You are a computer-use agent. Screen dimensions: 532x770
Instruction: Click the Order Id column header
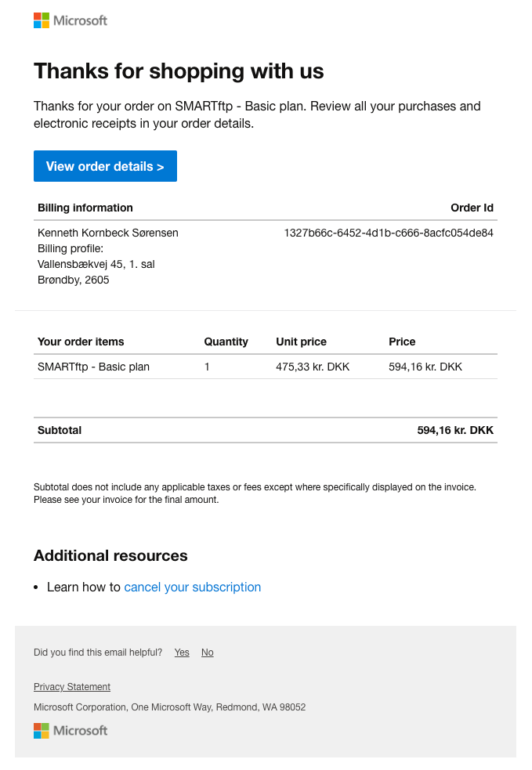472,208
